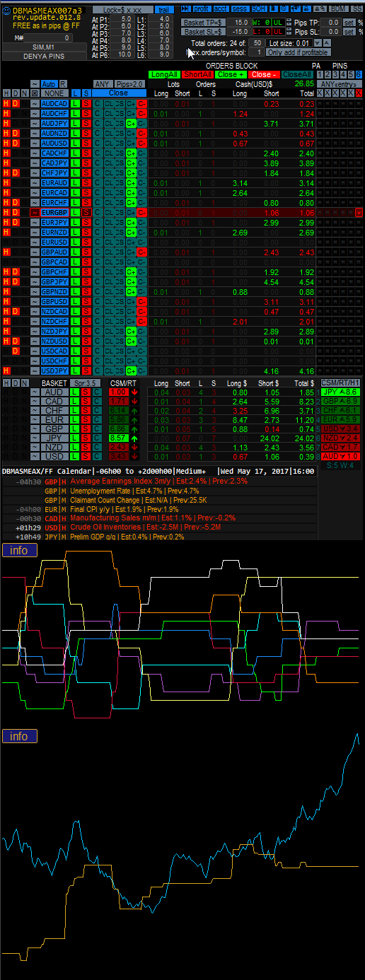This screenshot has height=980, width=365.
Task: Click the play arrows icon left of profit
Action: tap(185, 8)
